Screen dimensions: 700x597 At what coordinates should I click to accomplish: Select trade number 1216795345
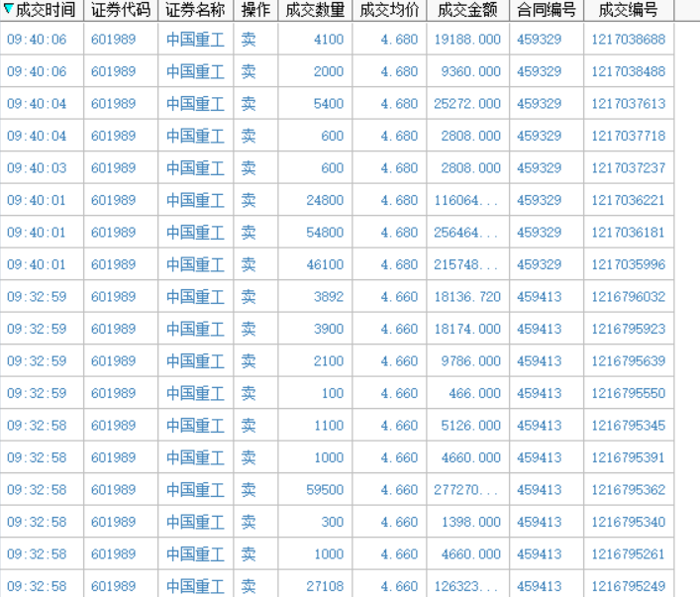(x=629, y=425)
